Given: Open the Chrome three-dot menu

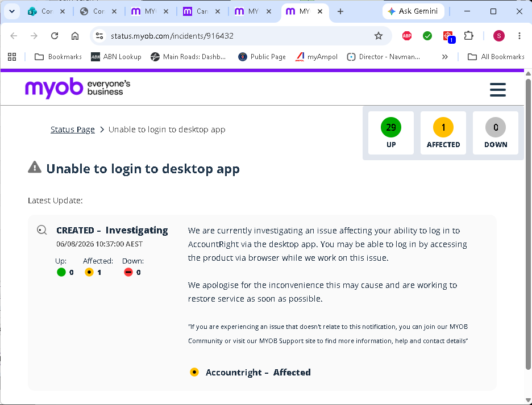Looking at the screenshot, I should click(x=519, y=36).
